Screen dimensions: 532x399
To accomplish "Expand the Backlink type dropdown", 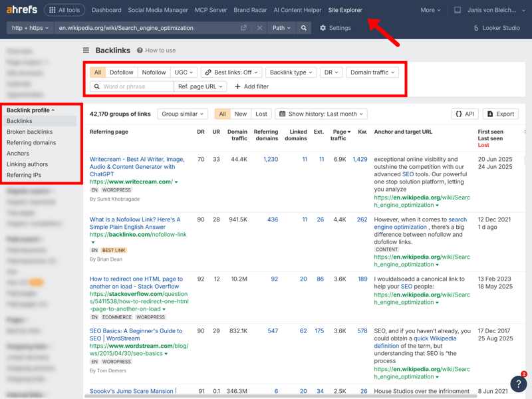I will point(291,72).
